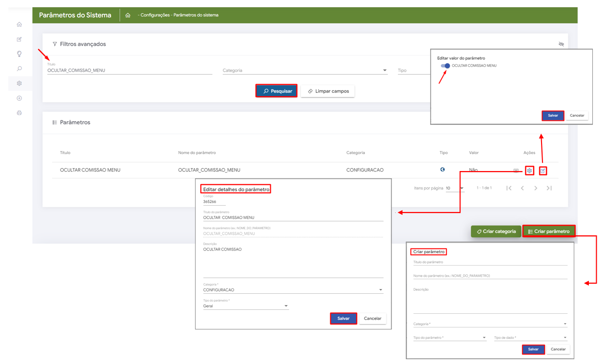Hide the advanced filters with the eye icon
The width and height of the screenshot is (603, 364).
click(561, 44)
